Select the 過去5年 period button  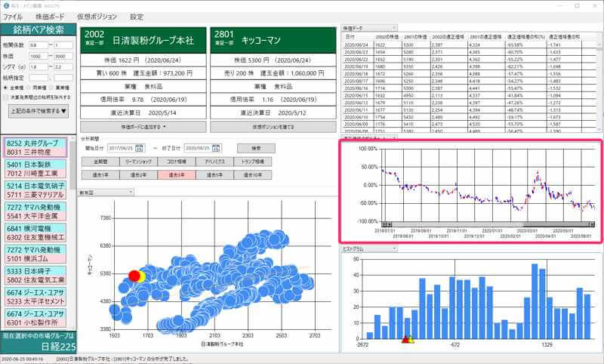coord(214,175)
